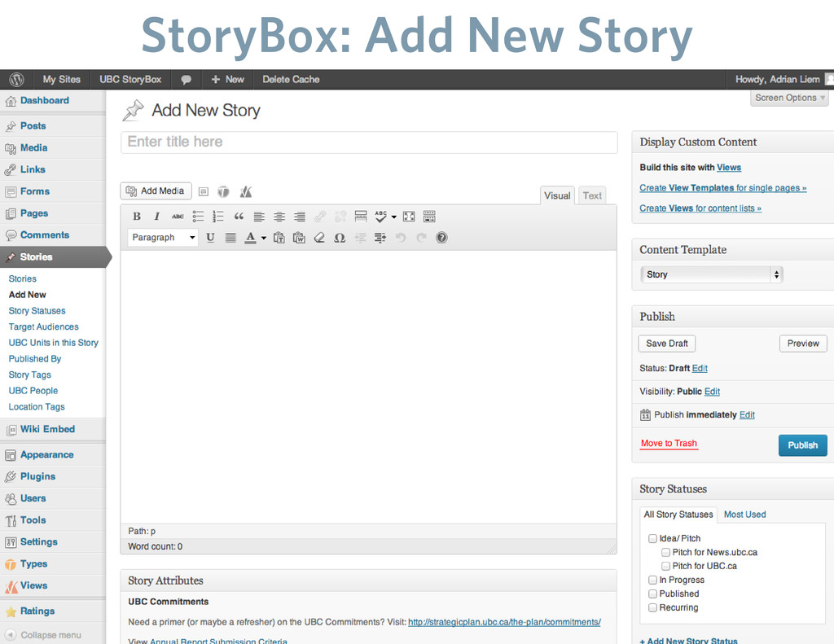The image size is (834, 644).
Task: Insert a blockquote
Action: pos(239,217)
